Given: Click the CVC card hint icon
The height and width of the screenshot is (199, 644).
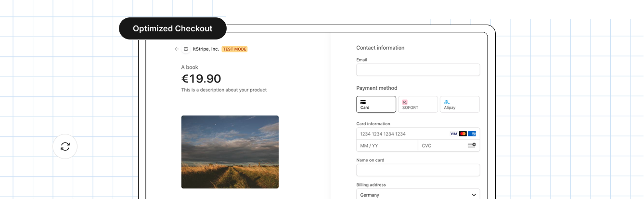Looking at the screenshot, I should (x=472, y=145).
